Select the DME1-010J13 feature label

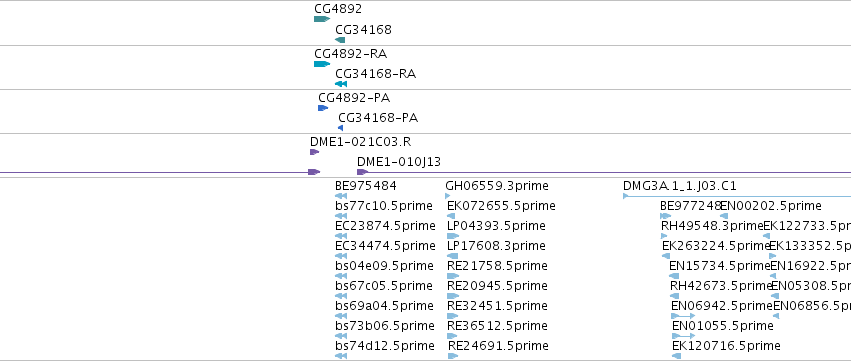399,162
